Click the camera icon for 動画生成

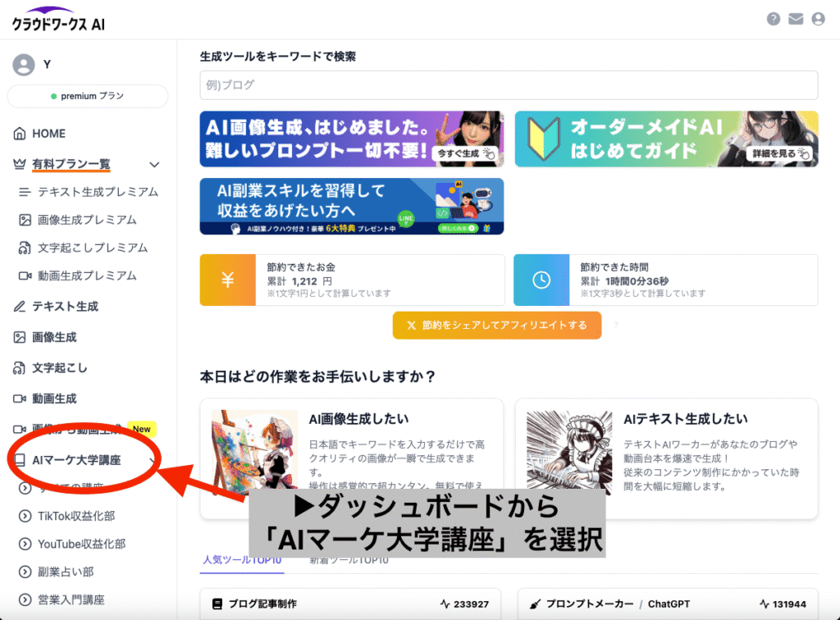(20, 399)
